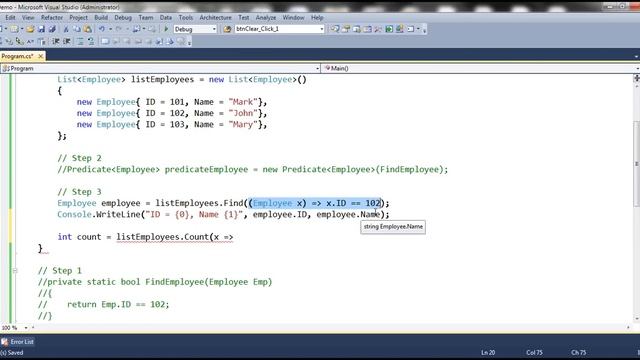Click 'FindEmployee(Employee Emp)' commented method line
Viewport: 640px width, 360px height.
(209, 282)
